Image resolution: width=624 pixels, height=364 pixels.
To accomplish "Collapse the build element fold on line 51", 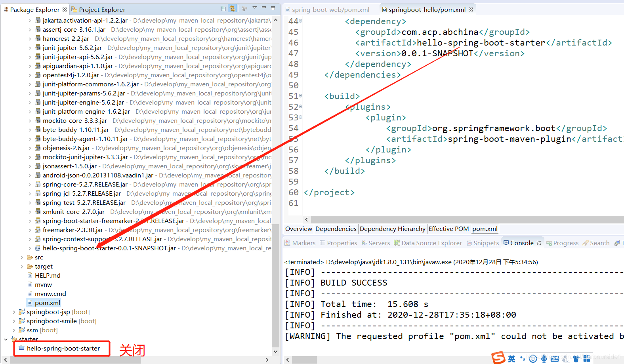I will (x=300, y=96).
